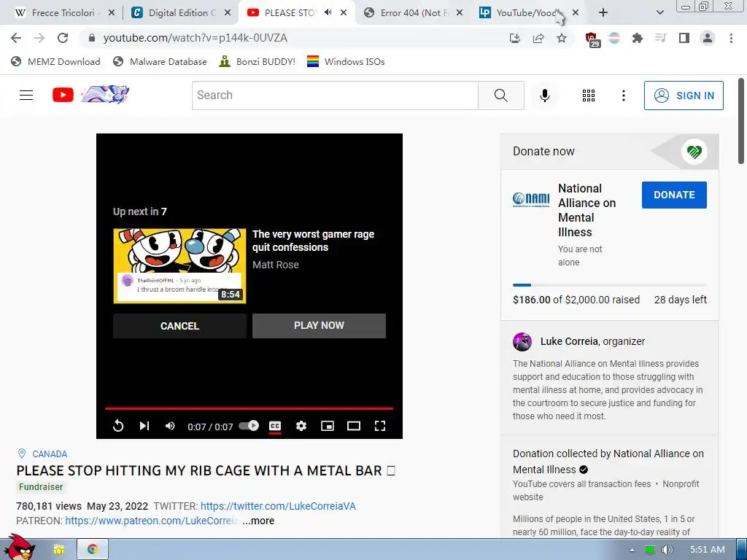Focus the YouTube Search field

[335, 96]
